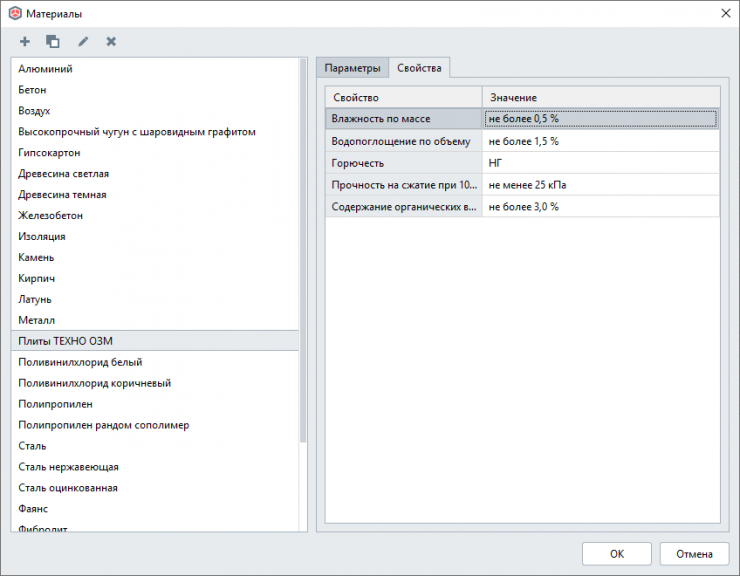The image size is (740, 576).
Task: Click the edit material pencil icon
Action: [83, 41]
